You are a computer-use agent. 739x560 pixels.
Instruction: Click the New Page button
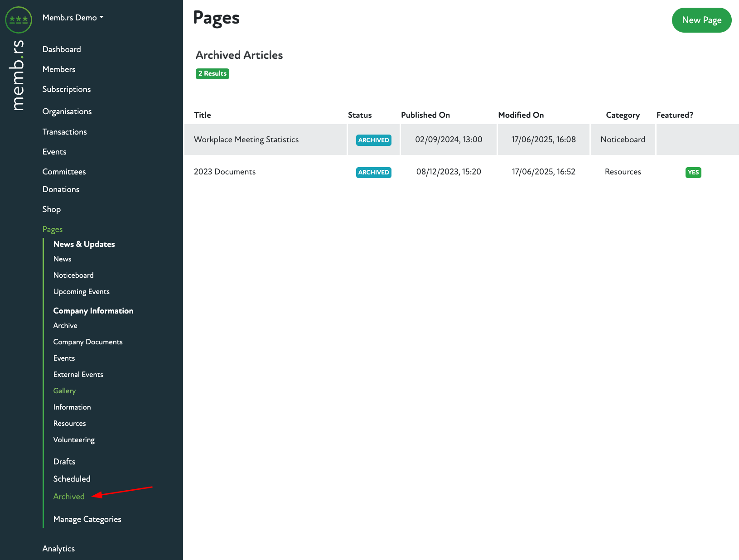(701, 20)
